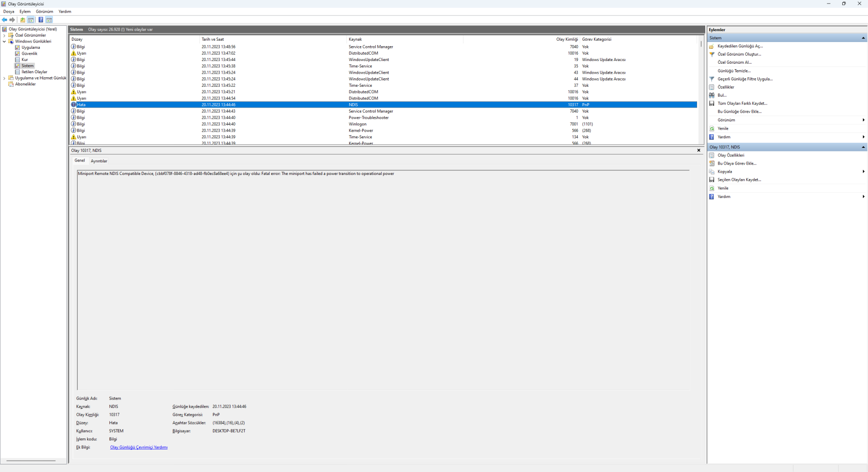Click the copy icon beside Kopyala
Viewport: 868px width, 472px height.
tap(712, 172)
